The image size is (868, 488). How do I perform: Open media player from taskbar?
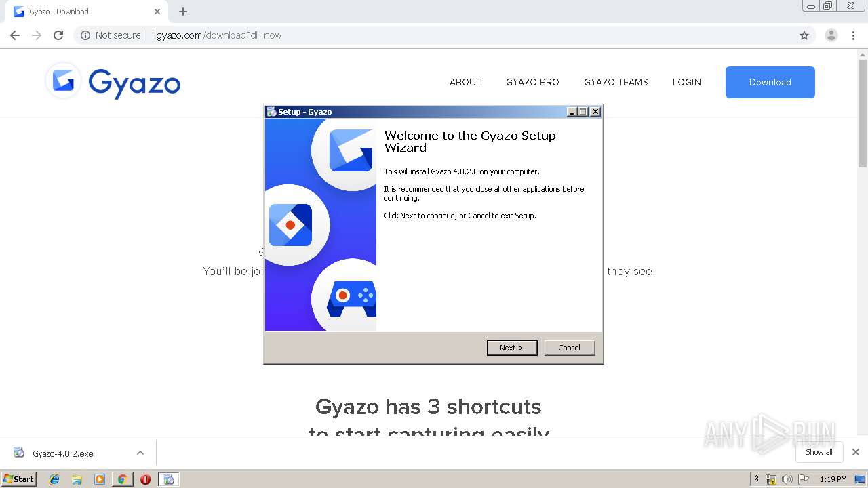100,479
